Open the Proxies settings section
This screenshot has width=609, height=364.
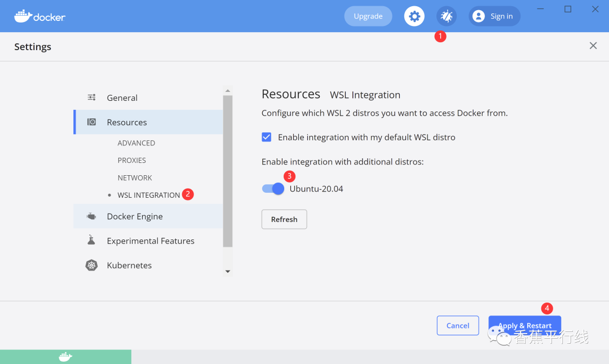click(131, 160)
